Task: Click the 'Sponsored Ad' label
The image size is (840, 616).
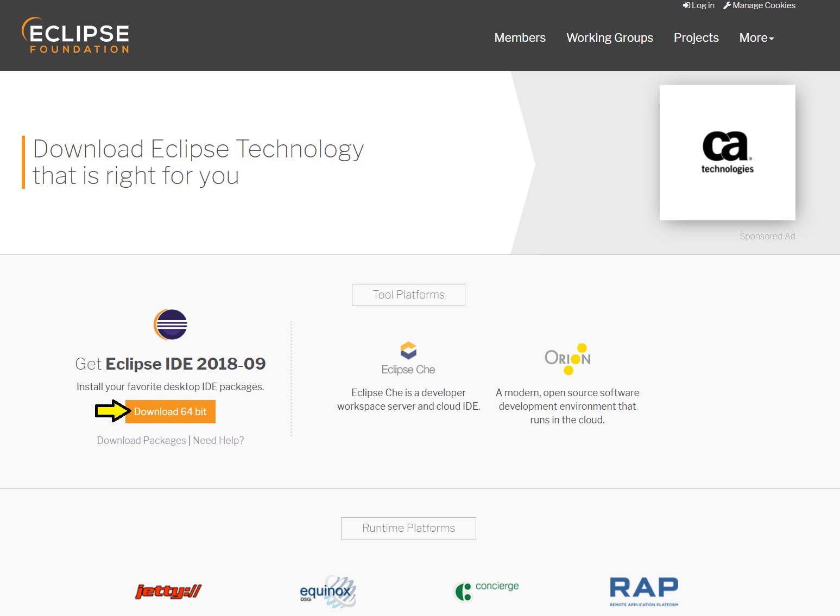Action: 767,236
